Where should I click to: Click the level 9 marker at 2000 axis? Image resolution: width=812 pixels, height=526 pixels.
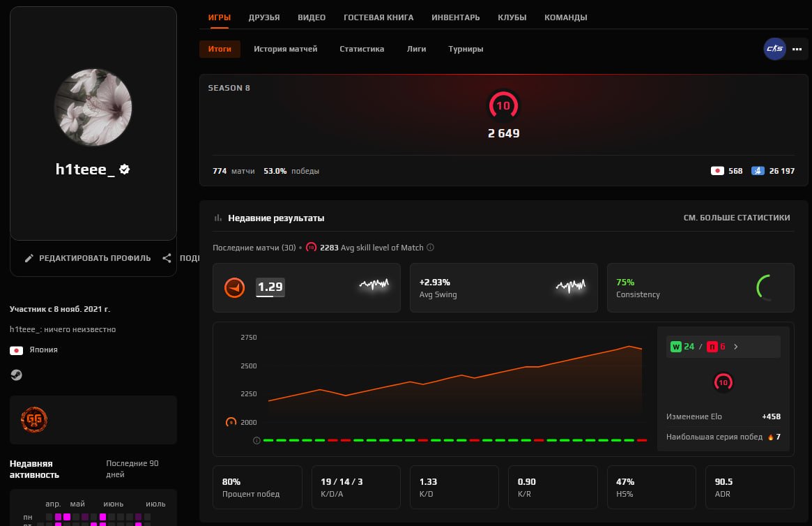coord(231,422)
